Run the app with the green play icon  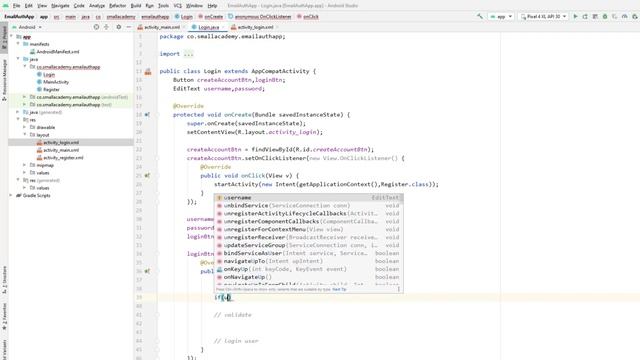tap(576, 16)
